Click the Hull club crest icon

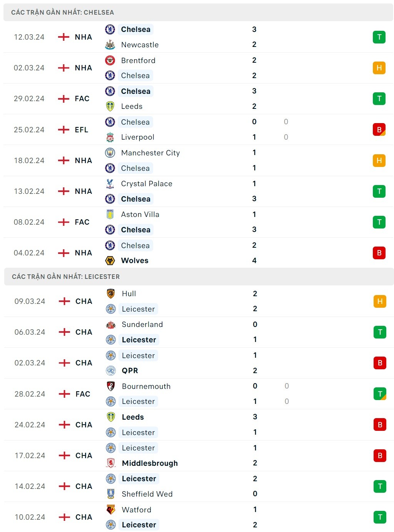pos(111,294)
